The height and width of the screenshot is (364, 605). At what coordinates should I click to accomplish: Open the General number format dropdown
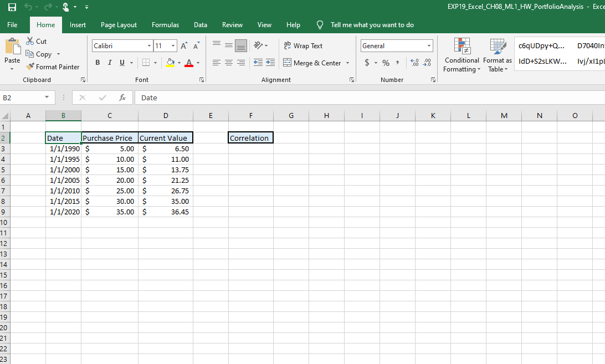[x=429, y=45]
